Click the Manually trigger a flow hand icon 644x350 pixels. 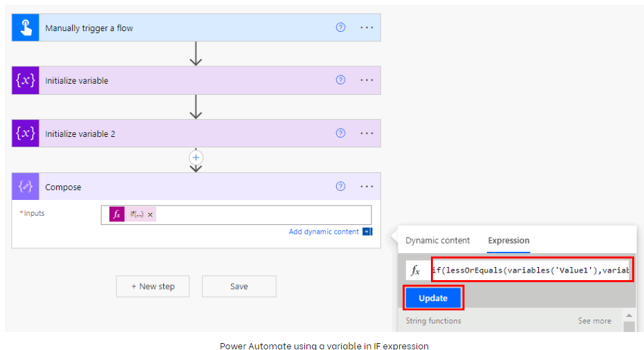(26, 28)
